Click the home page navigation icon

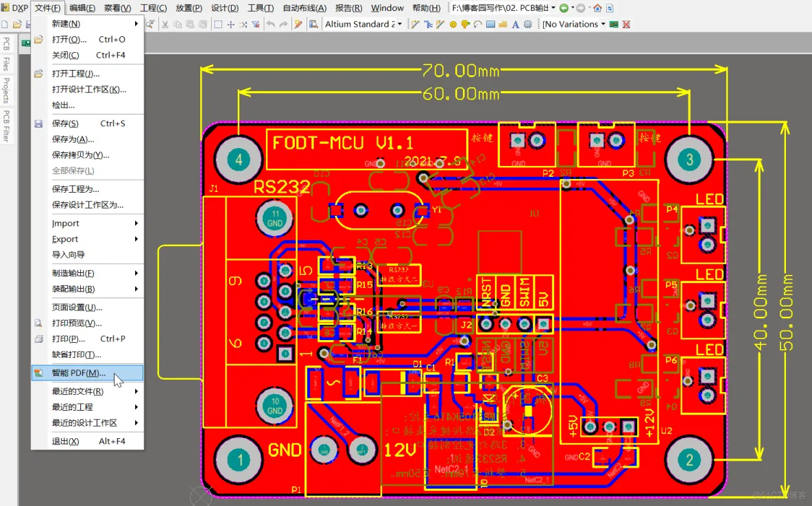(597, 8)
